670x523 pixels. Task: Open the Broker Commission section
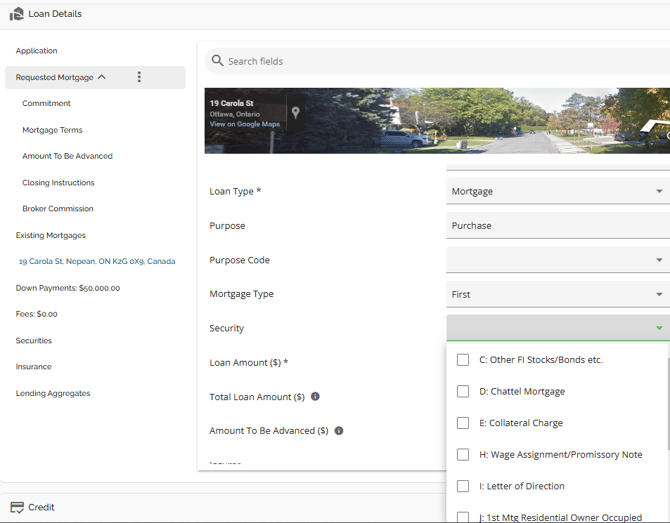pos(57,209)
